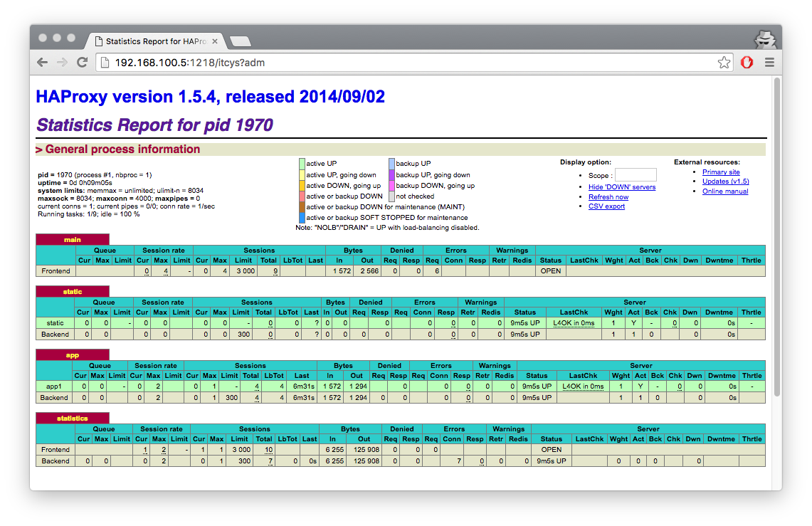Go back to the previous page

[x=43, y=63]
